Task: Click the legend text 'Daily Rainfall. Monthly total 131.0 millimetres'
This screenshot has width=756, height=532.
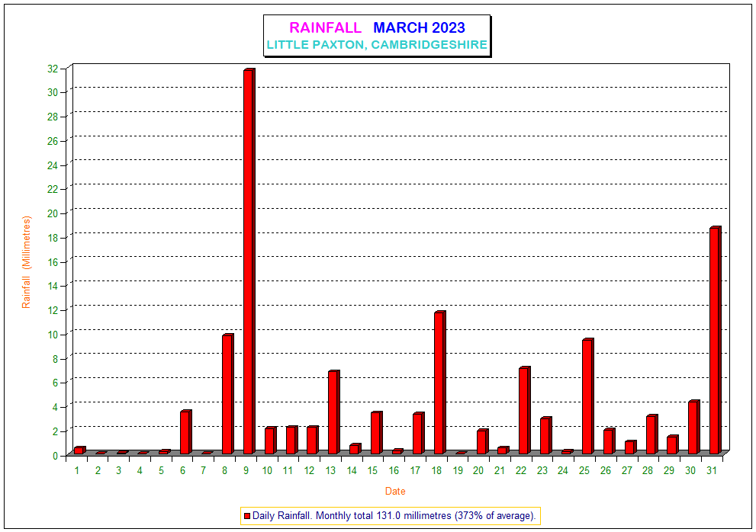Action: (x=352, y=516)
